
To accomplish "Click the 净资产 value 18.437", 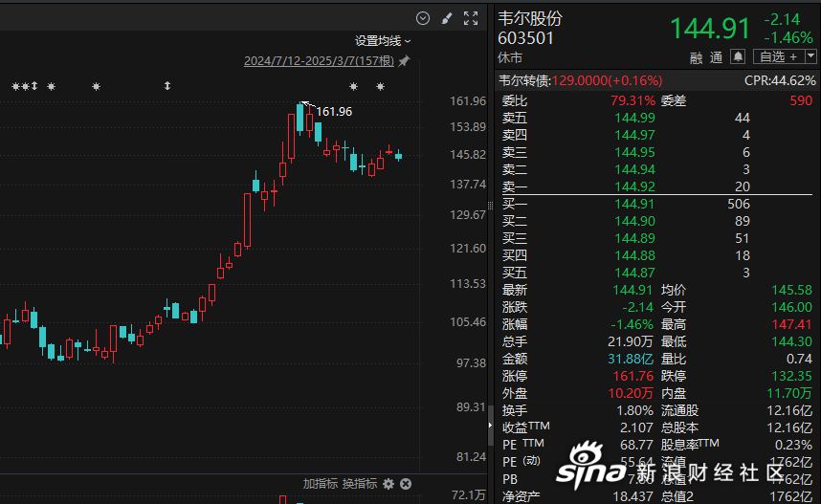I will click(x=633, y=496).
